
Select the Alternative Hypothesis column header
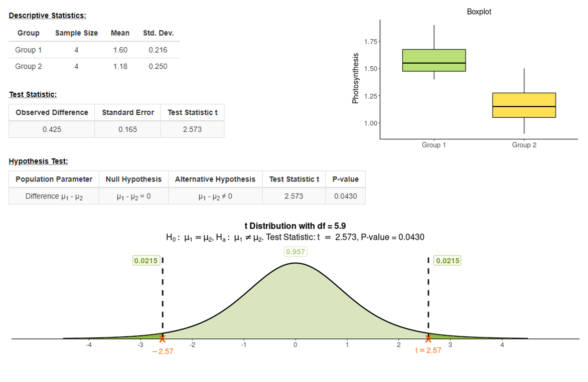point(215,179)
